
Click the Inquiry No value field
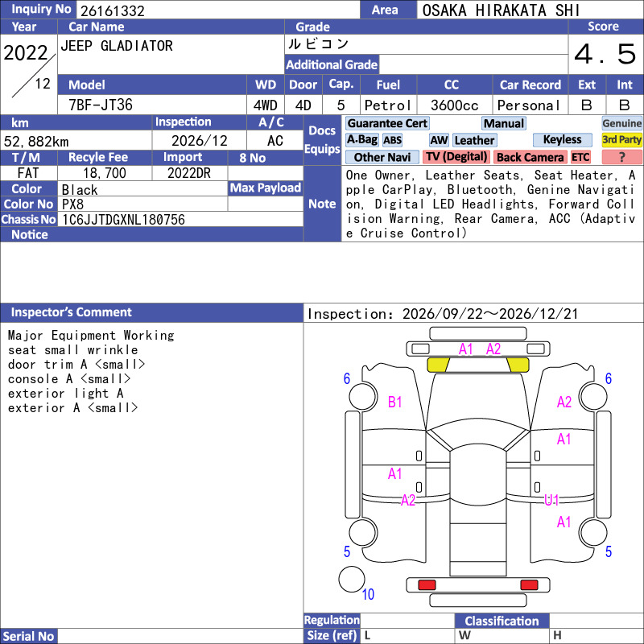pos(218,10)
